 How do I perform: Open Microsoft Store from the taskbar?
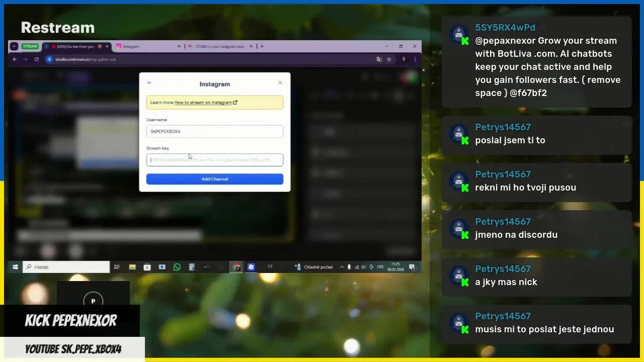(x=147, y=267)
